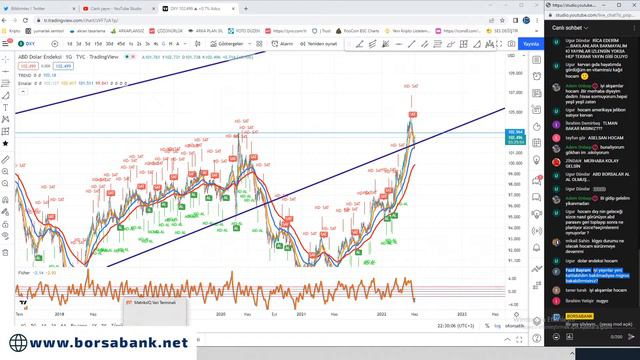Collapse the bottom panel chevron
Image resolution: width=640 pixels, height=360 pixels.
click(507, 339)
